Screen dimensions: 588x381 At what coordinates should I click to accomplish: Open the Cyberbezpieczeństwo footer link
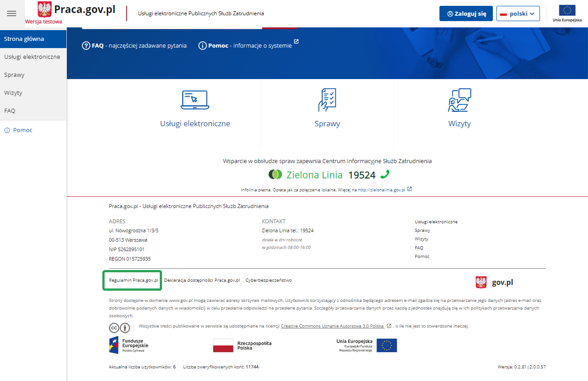point(268,280)
